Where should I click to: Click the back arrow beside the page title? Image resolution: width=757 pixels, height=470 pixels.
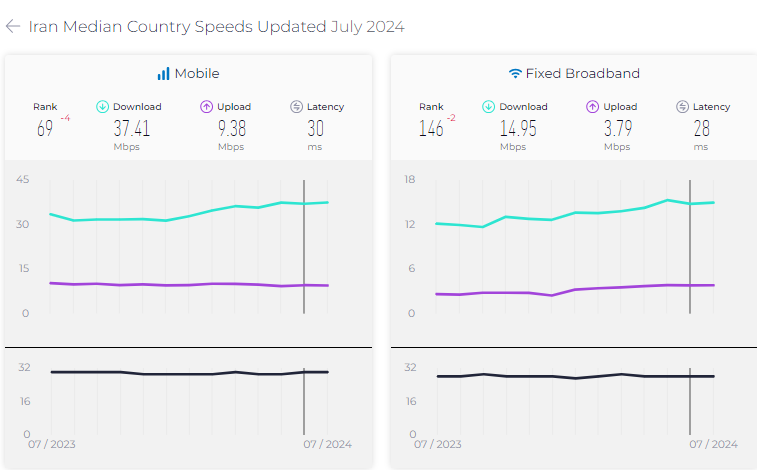coord(13,27)
